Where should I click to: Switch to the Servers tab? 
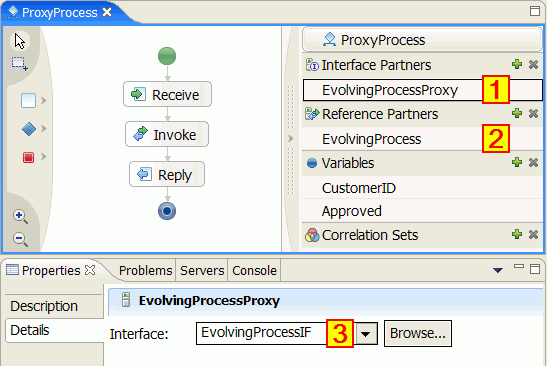click(202, 270)
